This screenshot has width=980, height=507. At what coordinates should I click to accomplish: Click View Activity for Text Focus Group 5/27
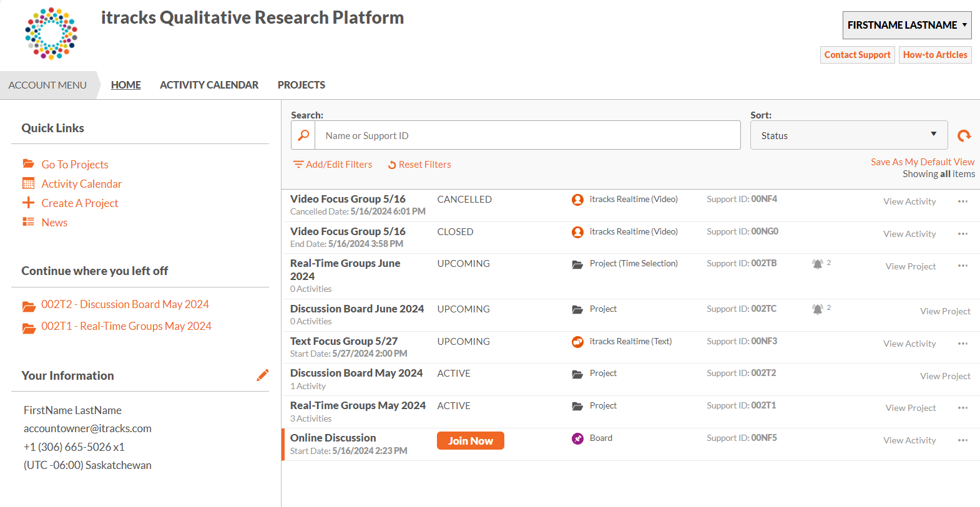pyautogui.click(x=909, y=344)
